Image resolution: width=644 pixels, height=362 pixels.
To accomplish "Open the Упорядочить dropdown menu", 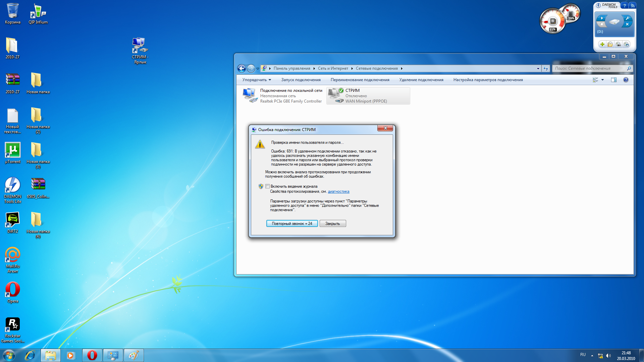I will [257, 80].
